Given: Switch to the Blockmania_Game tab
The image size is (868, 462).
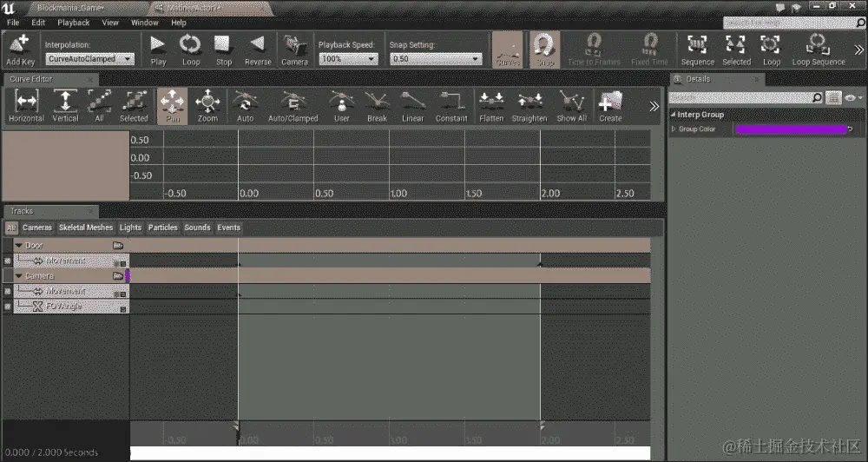Looking at the screenshot, I should coord(70,9).
